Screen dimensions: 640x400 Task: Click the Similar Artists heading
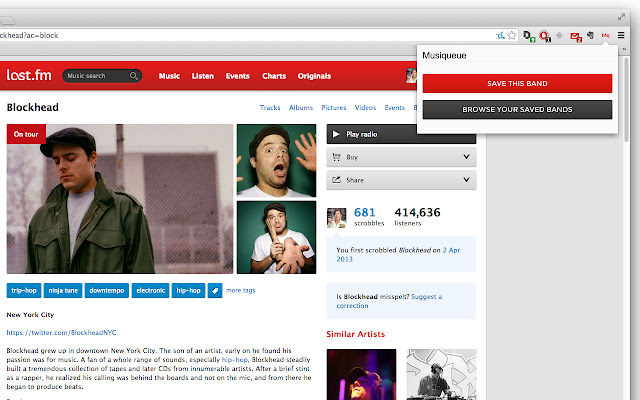point(356,334)
